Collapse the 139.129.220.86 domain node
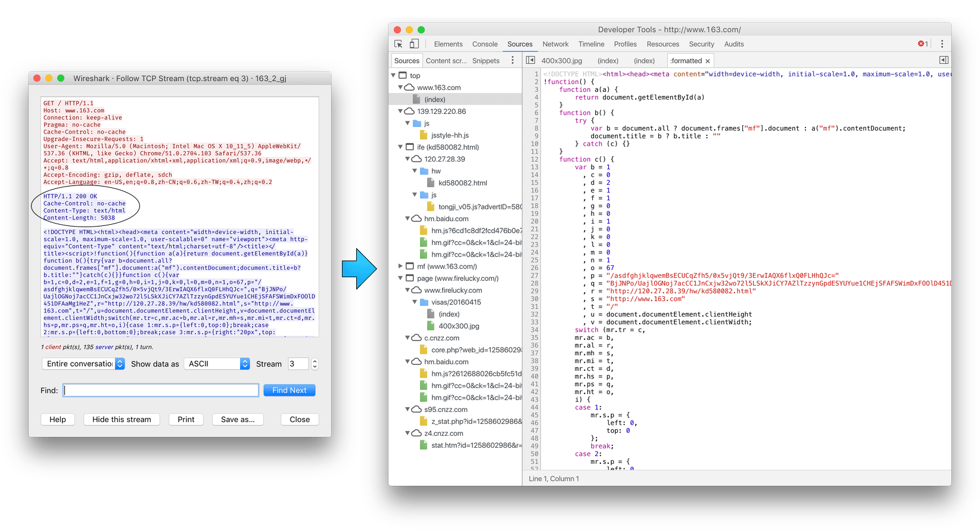 tap(400, 111)
